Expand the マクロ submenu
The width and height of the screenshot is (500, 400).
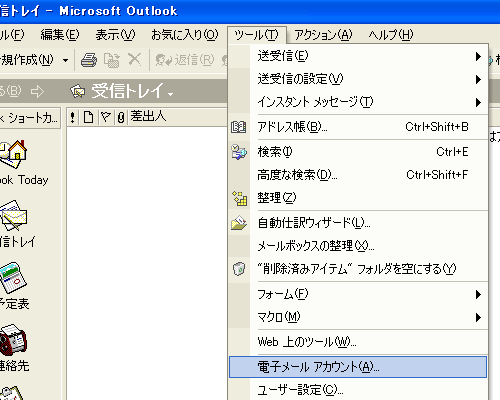point(358,317)
